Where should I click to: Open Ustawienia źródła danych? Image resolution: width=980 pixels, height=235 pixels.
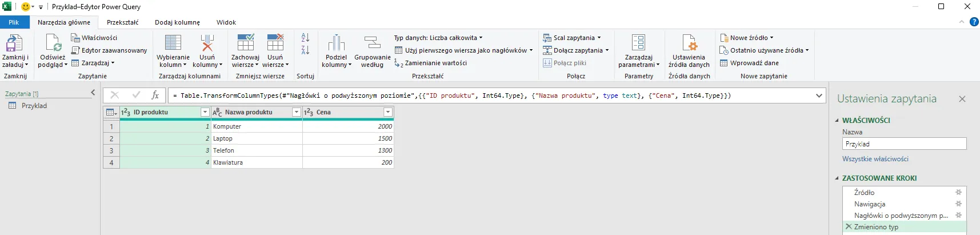coord(689,43)
